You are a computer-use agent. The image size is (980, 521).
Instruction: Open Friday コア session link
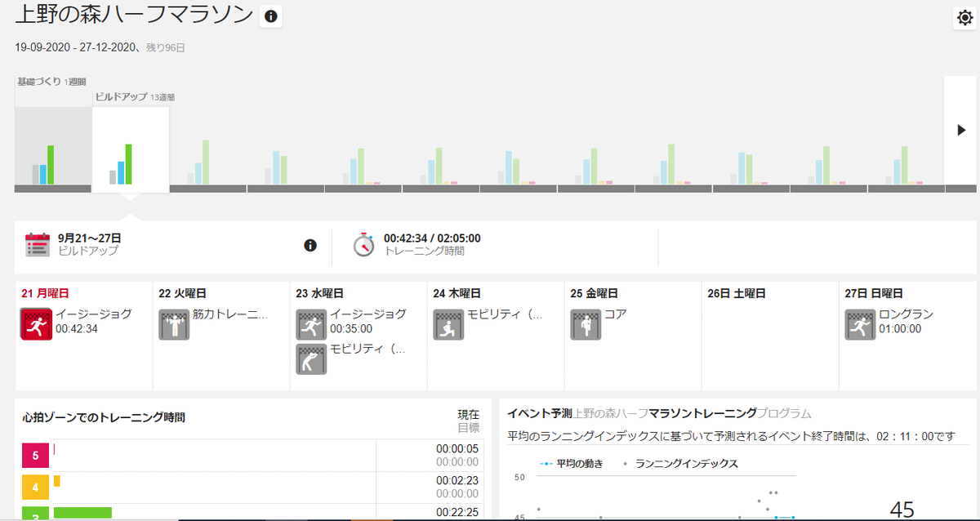click(616, 314)
